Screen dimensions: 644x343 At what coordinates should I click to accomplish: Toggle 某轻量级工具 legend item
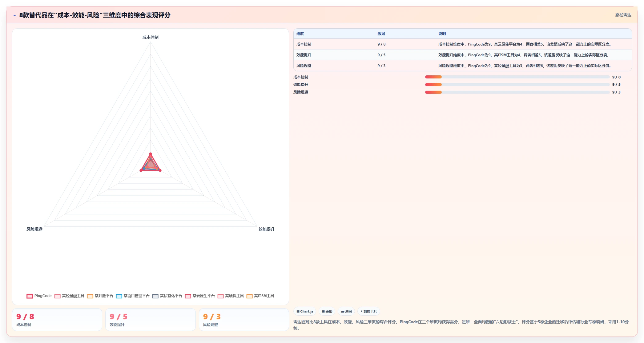coord(69,296)
